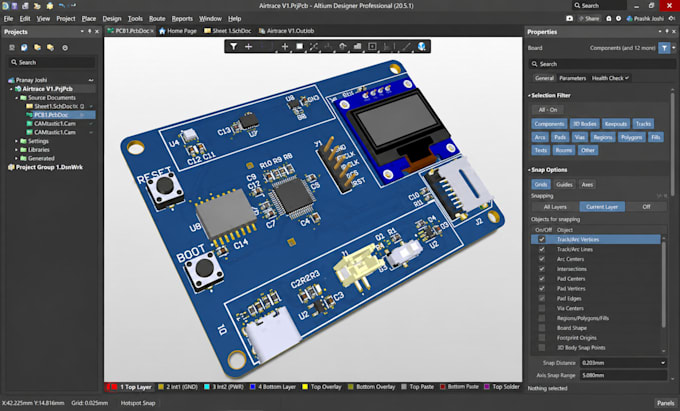Open the Design menu

[x=111, y=19]
